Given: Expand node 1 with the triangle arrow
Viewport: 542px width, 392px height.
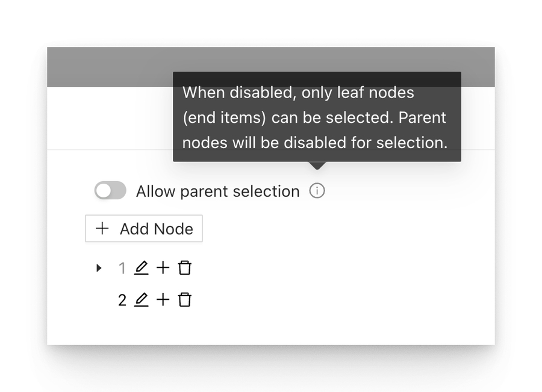Looking at the screenshot, I should tap(99, 268).
